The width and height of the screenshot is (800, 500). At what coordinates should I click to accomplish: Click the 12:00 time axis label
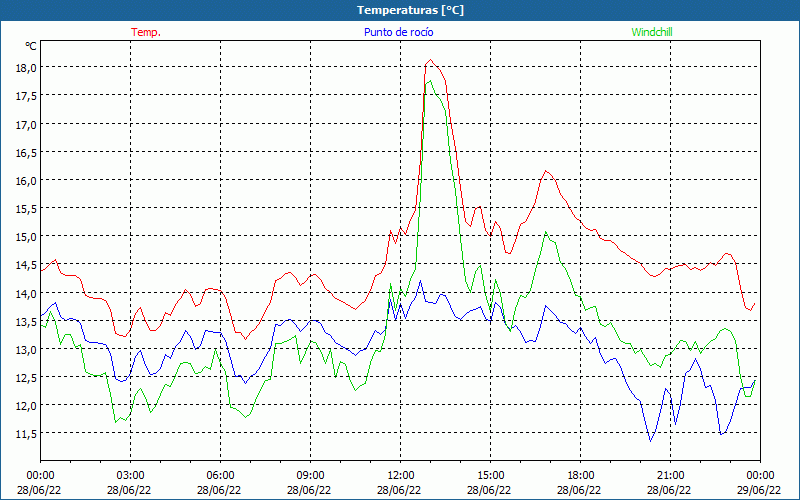point(401,476)
